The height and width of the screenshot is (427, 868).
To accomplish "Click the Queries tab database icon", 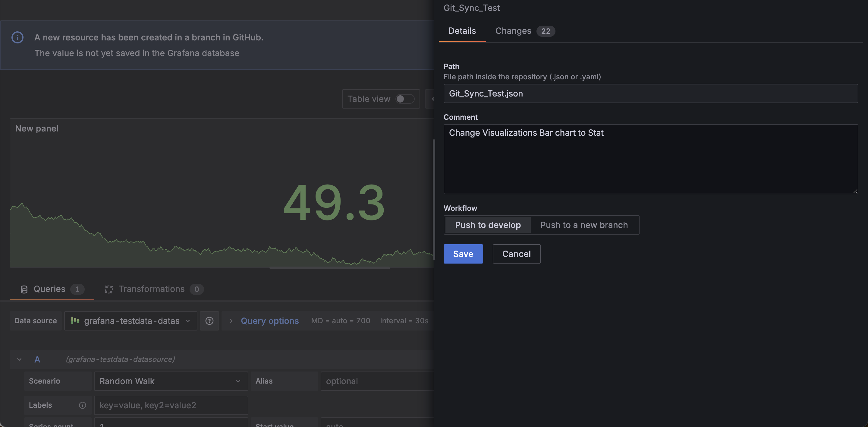I will 24,289.
